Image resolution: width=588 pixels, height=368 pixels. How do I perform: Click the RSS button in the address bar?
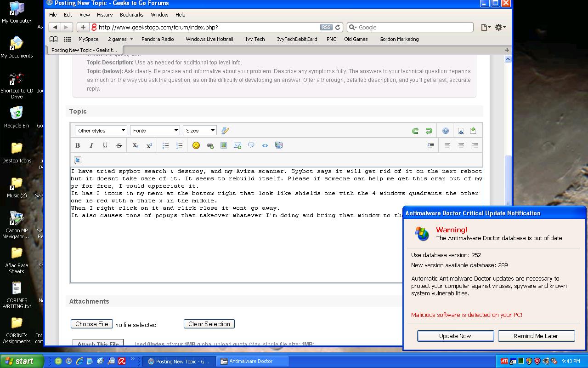326,27
